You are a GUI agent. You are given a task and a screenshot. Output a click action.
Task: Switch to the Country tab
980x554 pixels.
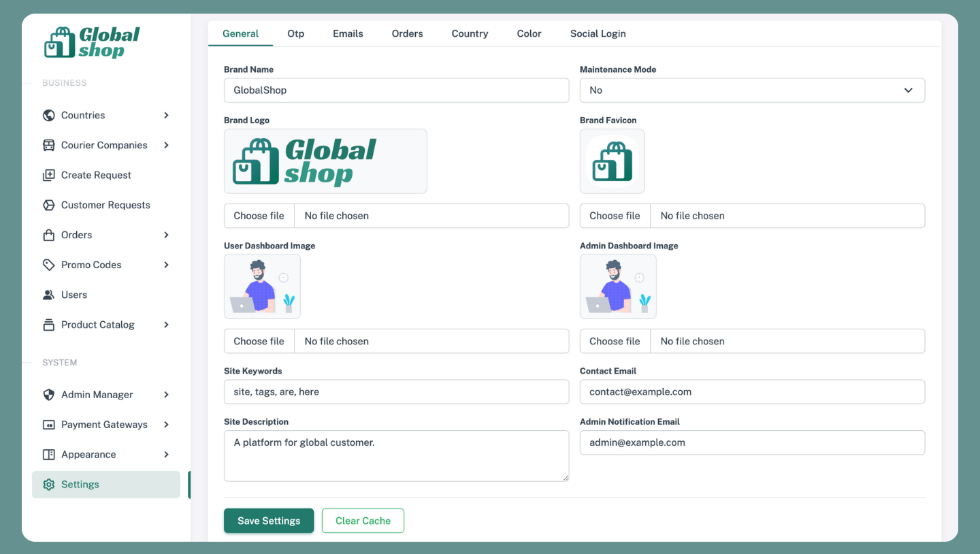coord(470,33)
